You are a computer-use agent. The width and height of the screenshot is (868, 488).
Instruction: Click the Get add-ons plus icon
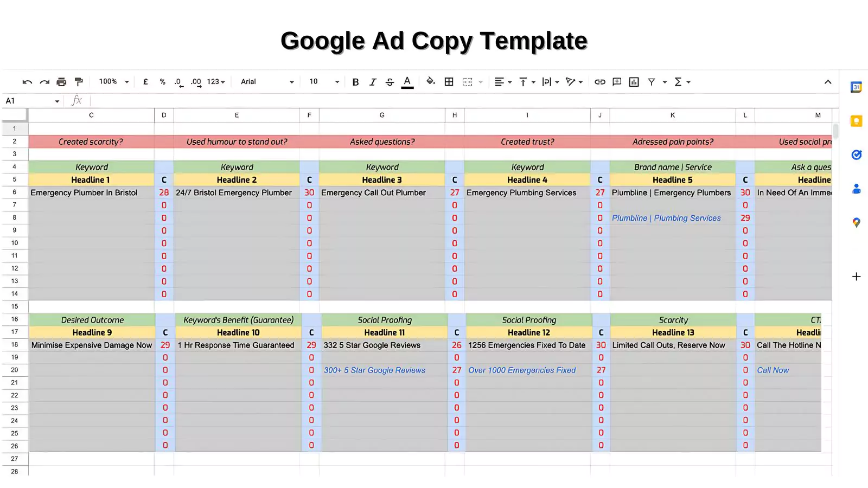[856, 277]
